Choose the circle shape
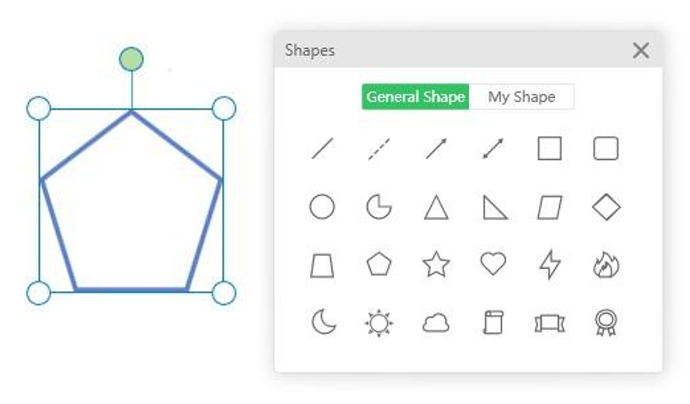This screenshot has width=690, height=404. click(322, 207)
